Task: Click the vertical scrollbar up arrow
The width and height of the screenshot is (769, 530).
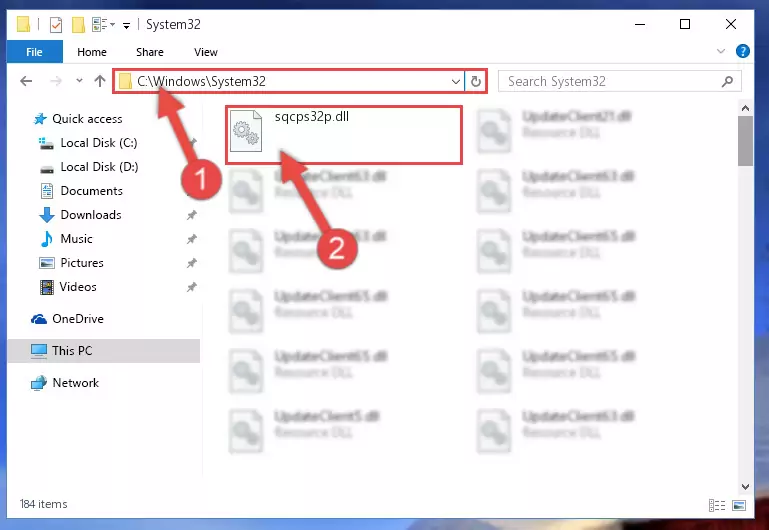Action: (x=745, y=108)
